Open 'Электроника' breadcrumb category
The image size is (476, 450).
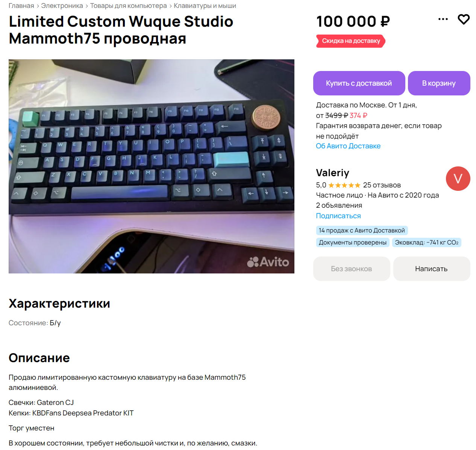point(62,6)
